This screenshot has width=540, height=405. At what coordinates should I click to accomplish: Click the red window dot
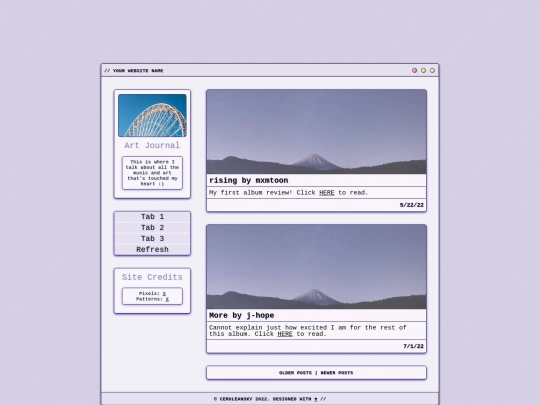(x=414, y=70)
